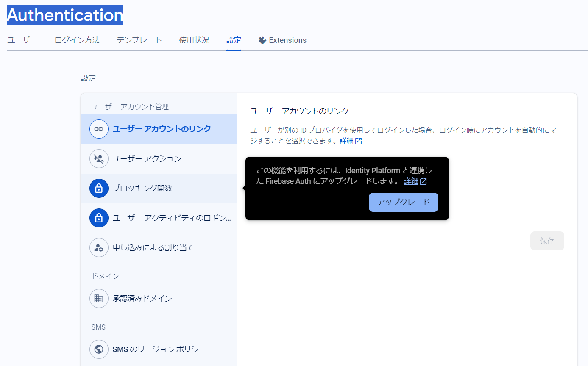Click the crossed-out person icon for ユーザー アクション
The width and height of the screenshot is (588, 366).
click(99, 159)
